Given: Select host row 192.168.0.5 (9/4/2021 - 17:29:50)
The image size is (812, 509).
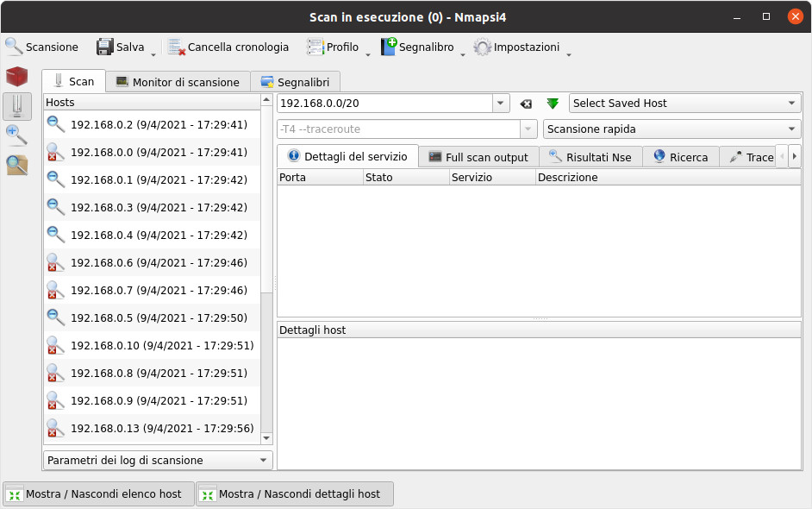Looking at the screenshot, I should (152, 317).
